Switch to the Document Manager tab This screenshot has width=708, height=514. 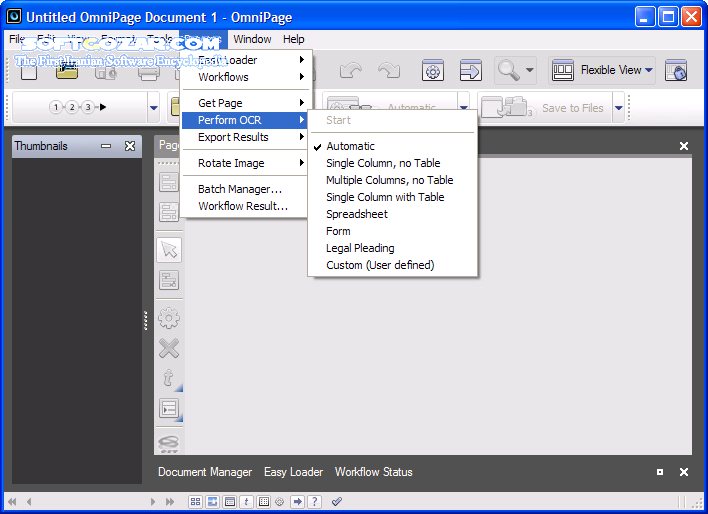(205, 472)
